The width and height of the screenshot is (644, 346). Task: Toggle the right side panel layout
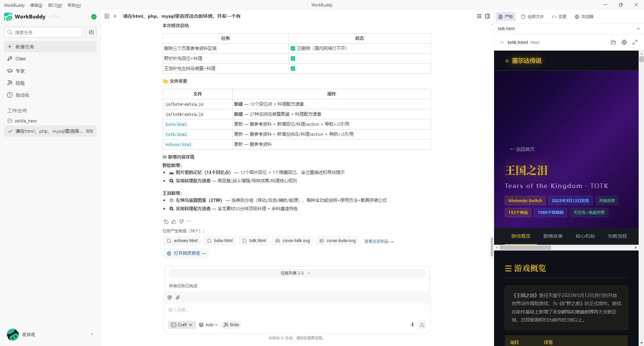(487, 16)
